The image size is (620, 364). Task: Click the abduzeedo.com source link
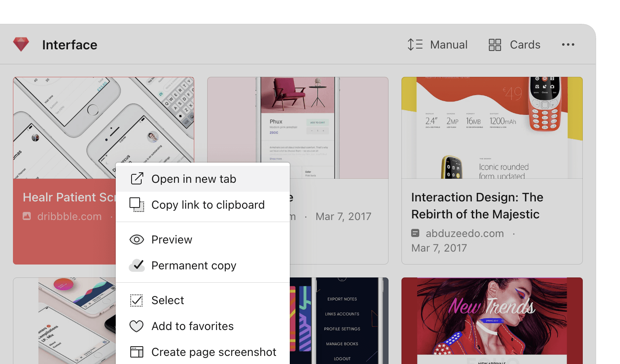click(465, 233)
